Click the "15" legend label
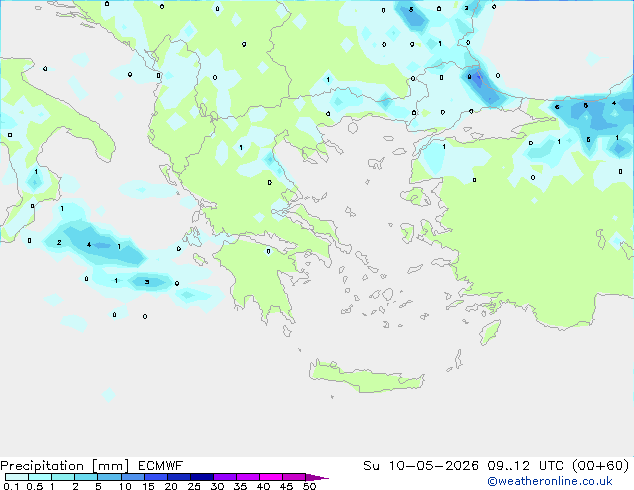 click(148, 486)
